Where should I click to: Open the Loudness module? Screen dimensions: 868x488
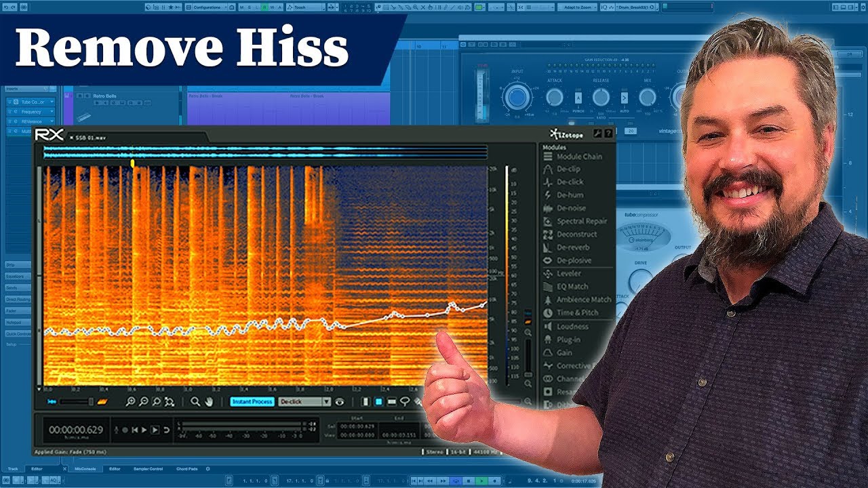tap(566, 327)
